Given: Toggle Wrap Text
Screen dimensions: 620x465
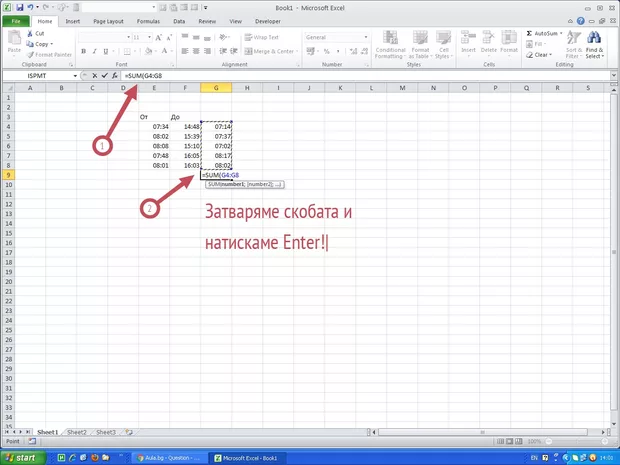Looking at the screenshot, I should [x=262, y=37].
